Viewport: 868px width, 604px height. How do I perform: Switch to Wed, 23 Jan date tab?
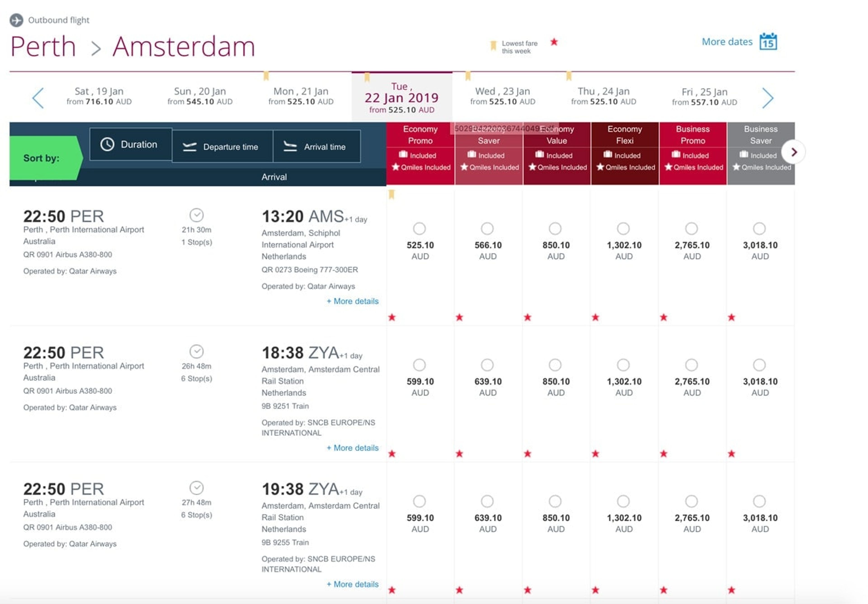502,96
